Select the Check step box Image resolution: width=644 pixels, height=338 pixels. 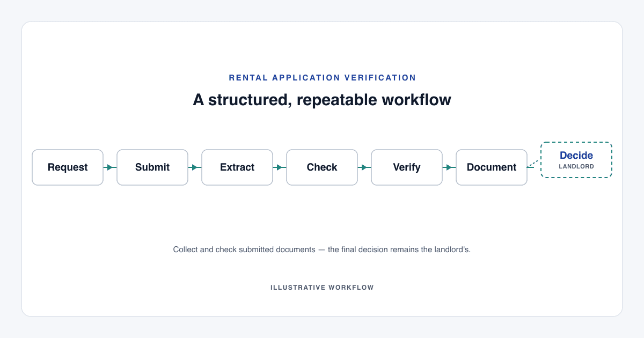[322, 167]
